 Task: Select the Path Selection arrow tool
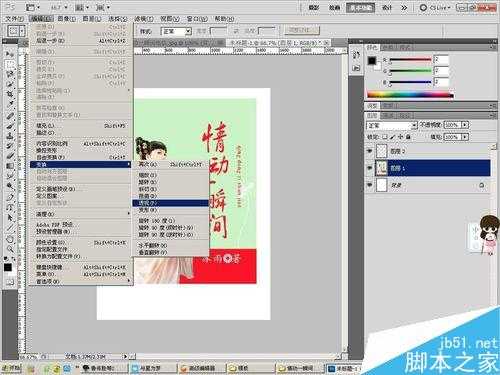point(10,218)
